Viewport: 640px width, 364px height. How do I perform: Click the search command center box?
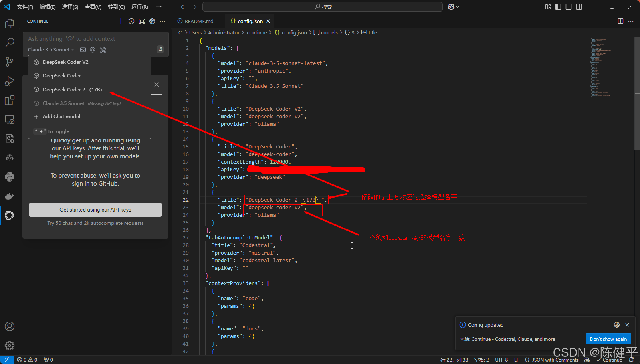tap(323, 7)
